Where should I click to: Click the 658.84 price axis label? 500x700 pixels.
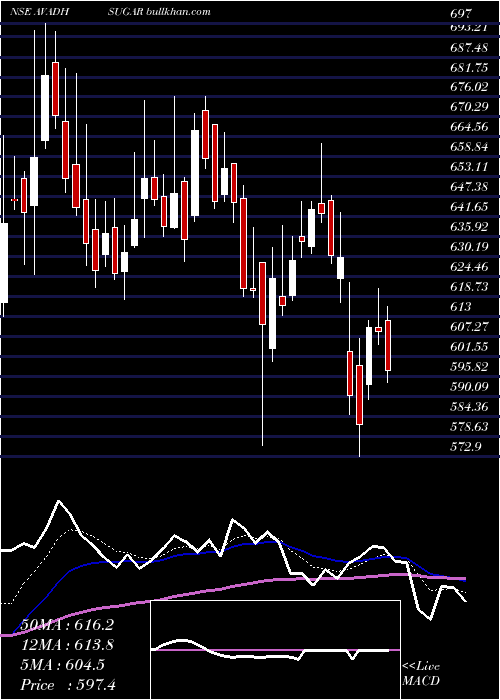469,147
